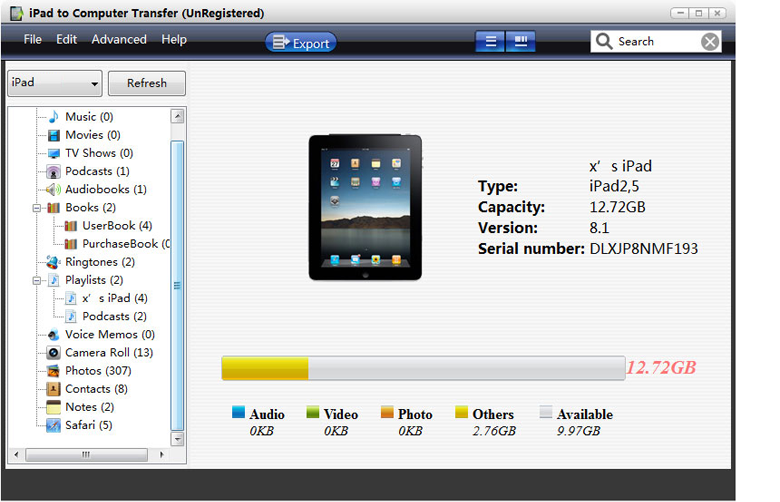Click the Voice Memos icon

tap(54, 335)
